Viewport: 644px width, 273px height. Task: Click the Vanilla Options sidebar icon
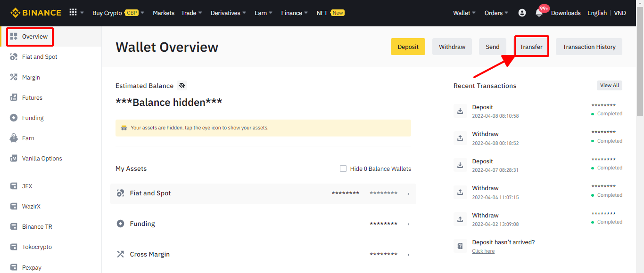point(14,158)
